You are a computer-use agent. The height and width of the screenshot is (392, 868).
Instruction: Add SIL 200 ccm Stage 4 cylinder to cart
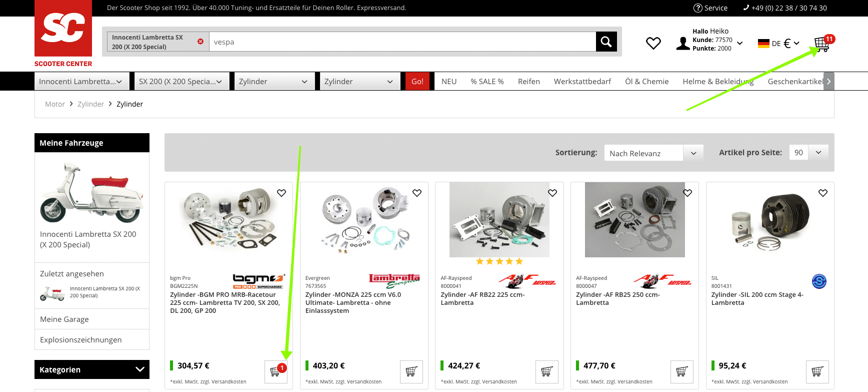817,372
